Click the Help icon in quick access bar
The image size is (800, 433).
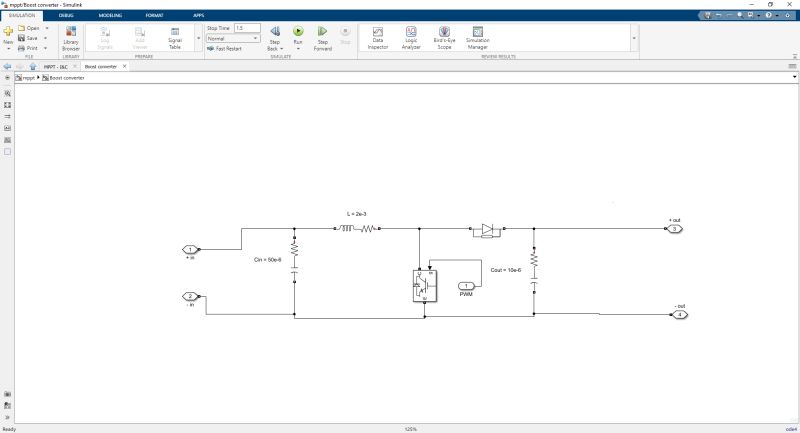(x=768, y=15)
